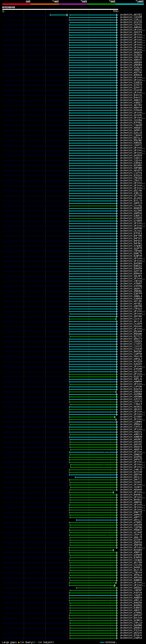This screenshot has width=146, height=644.
Task: Select the UniRef100_A8UEY4 label
Action: [x=131, y=450]
